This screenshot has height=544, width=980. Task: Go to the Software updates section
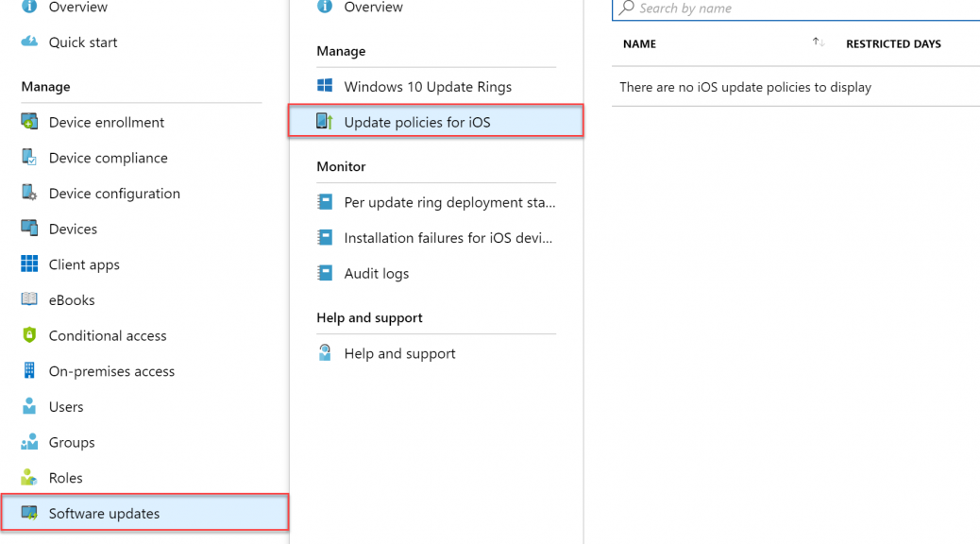(x=145, y=513)
